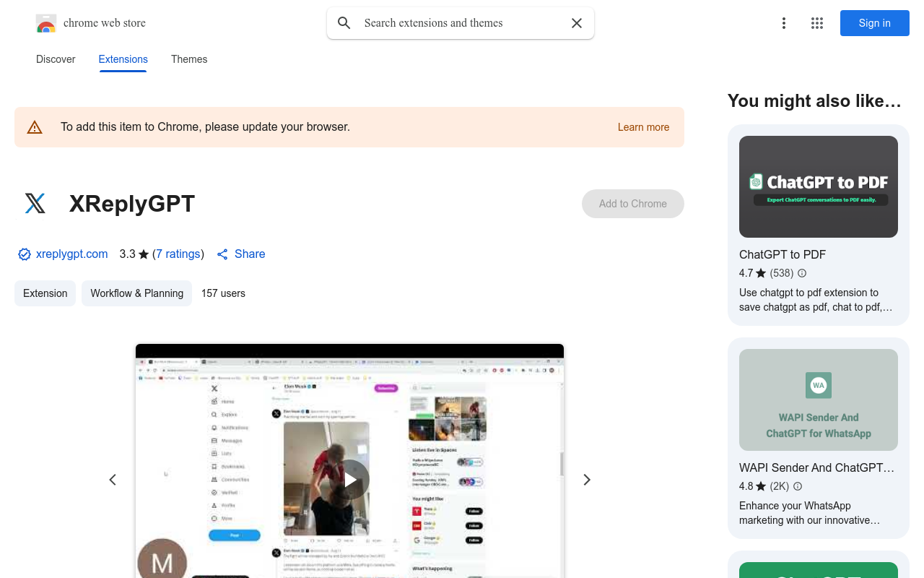Open the Workflow & Planning category chip
Image resolution: width=924 pixels, height=578 pixels.
click(x=136, y=293)
